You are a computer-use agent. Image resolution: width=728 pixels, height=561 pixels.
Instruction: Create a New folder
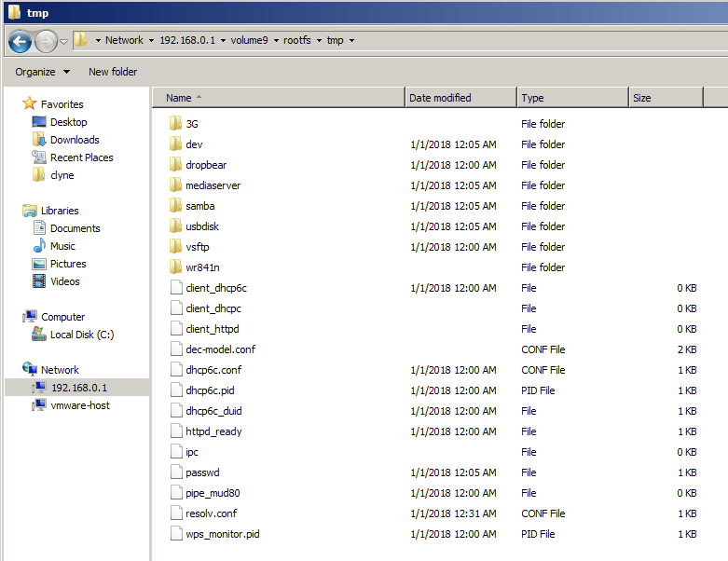click(x=113, y=72)
